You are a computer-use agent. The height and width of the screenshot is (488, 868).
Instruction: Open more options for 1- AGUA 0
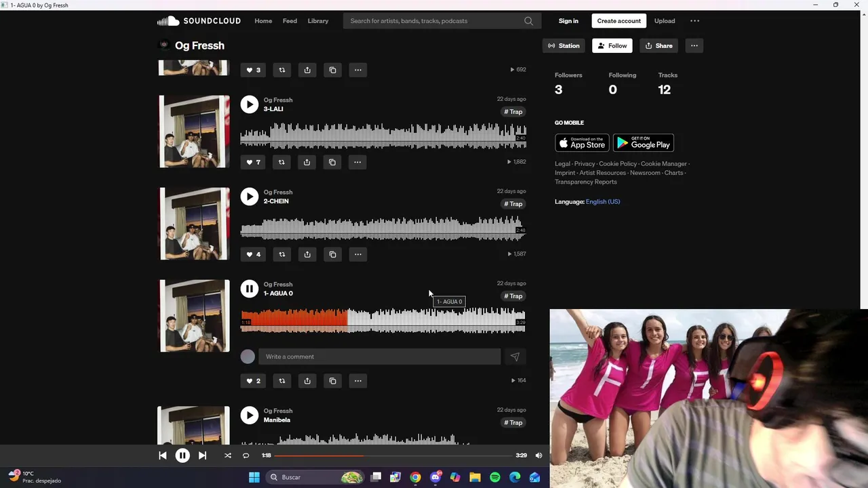point(357,381)
